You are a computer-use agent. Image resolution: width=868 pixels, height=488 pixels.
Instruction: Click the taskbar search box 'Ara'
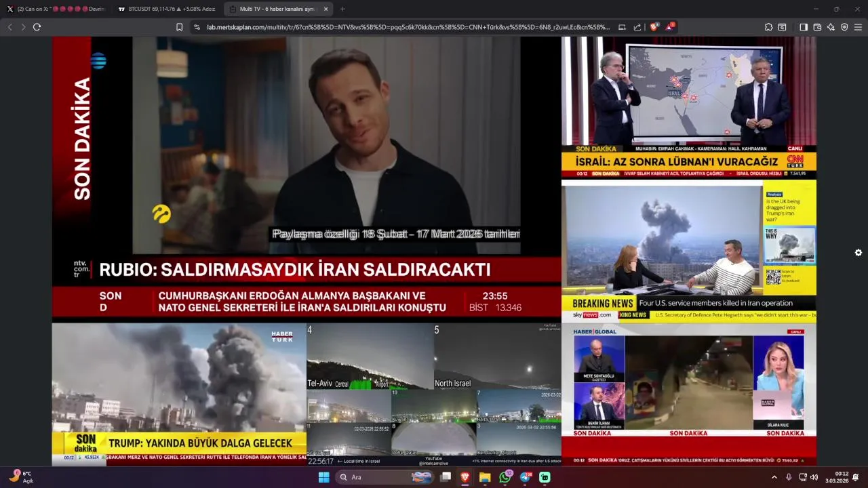pyautogui.click(x=384, y=477)
